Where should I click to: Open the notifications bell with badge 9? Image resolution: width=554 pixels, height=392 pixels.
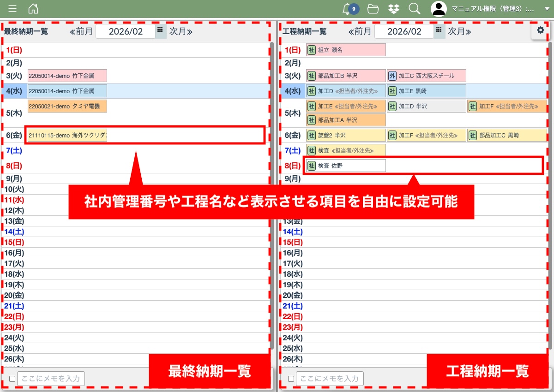point(348,9)
